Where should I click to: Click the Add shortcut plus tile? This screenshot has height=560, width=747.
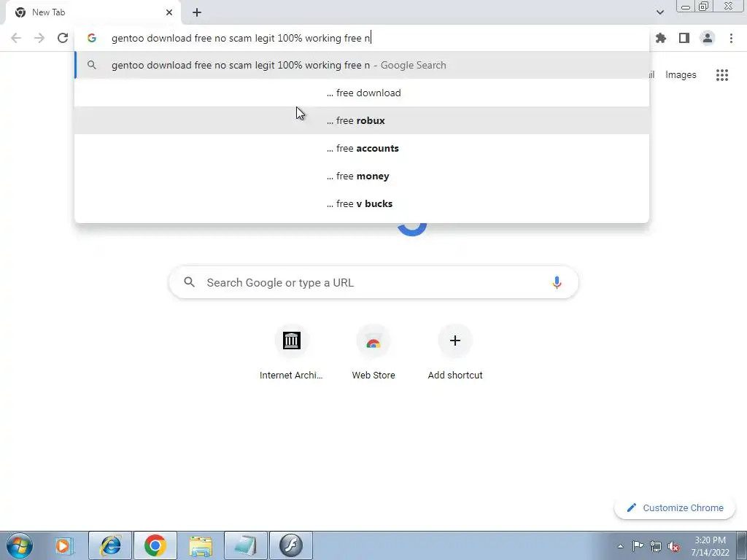[455, 353]
